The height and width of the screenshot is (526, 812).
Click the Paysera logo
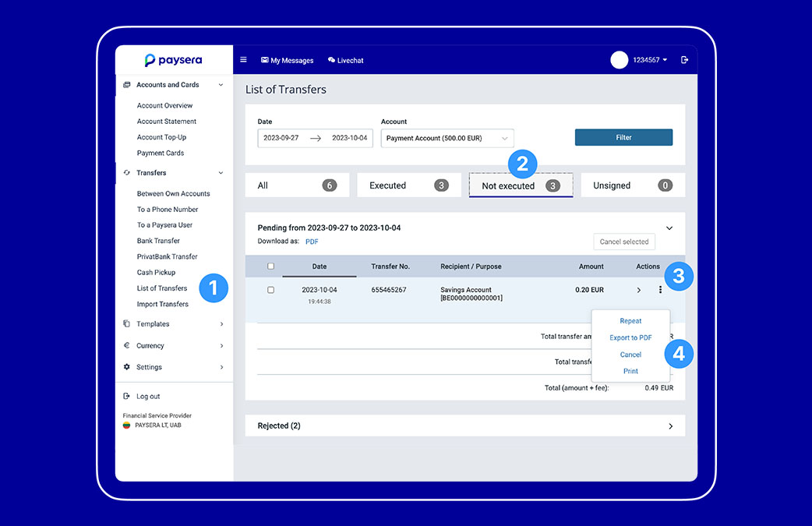click(x=173, y=60)
